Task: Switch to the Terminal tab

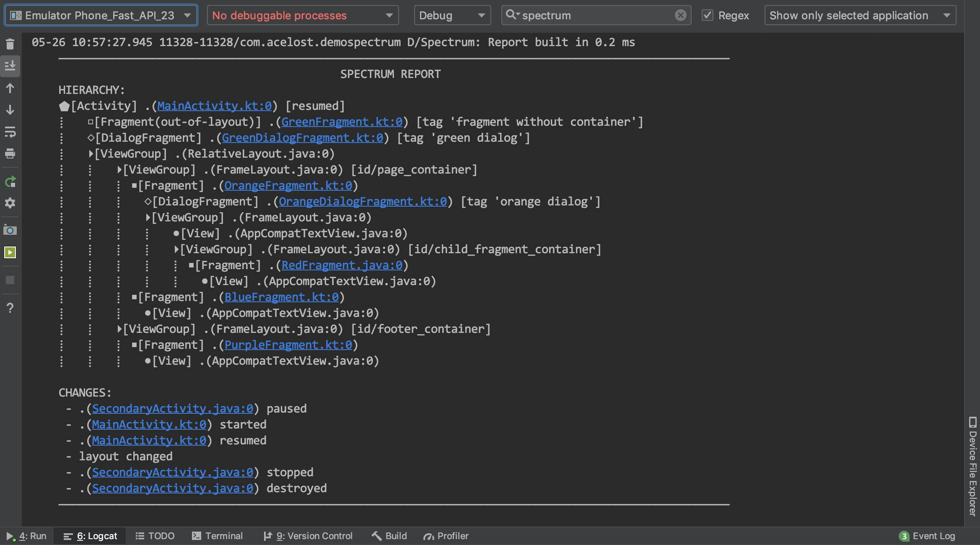Action: tap(218, 536)
